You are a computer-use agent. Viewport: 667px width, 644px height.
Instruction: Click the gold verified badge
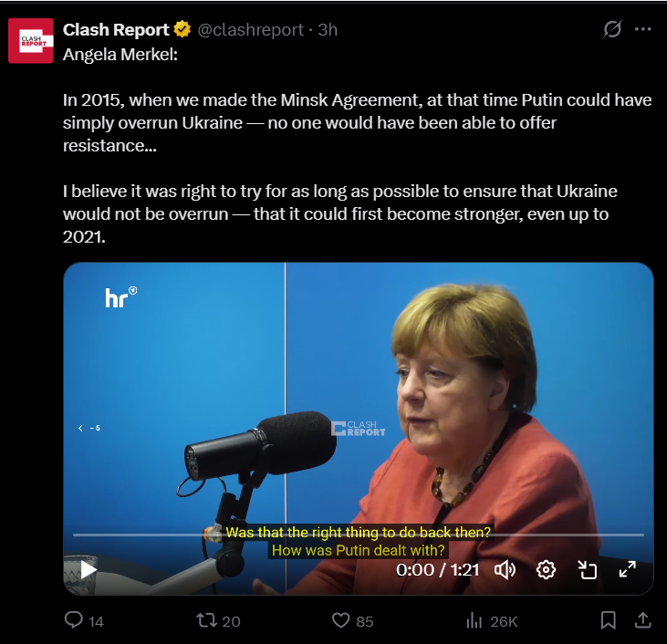(x=182, y=29)
